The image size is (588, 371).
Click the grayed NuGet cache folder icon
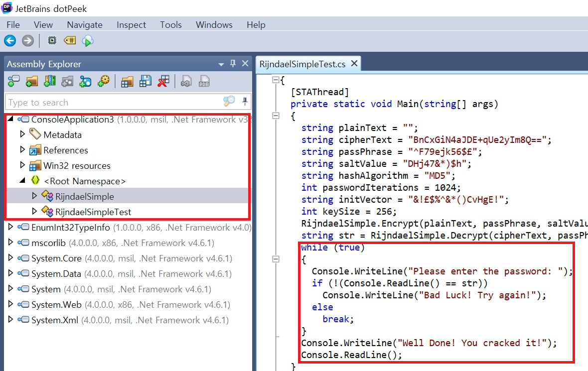pyautogui.click(x=67, y=81)
